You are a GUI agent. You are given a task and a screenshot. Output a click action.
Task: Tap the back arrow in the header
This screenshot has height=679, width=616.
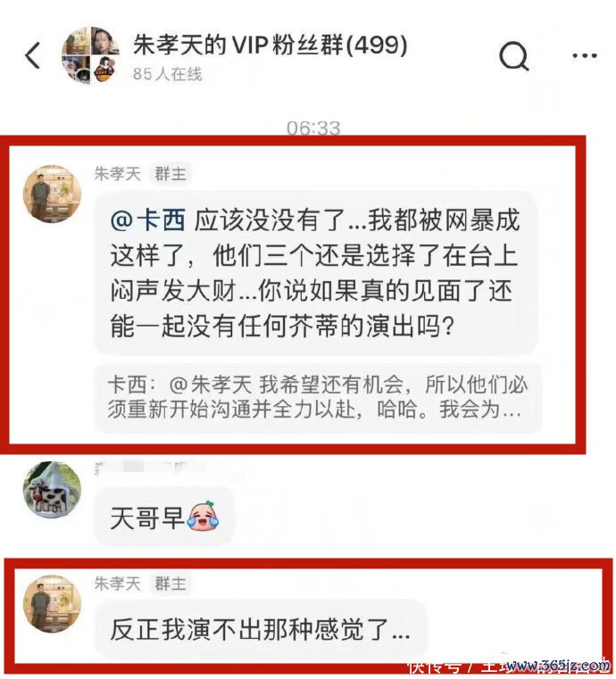tap(32, 55)
